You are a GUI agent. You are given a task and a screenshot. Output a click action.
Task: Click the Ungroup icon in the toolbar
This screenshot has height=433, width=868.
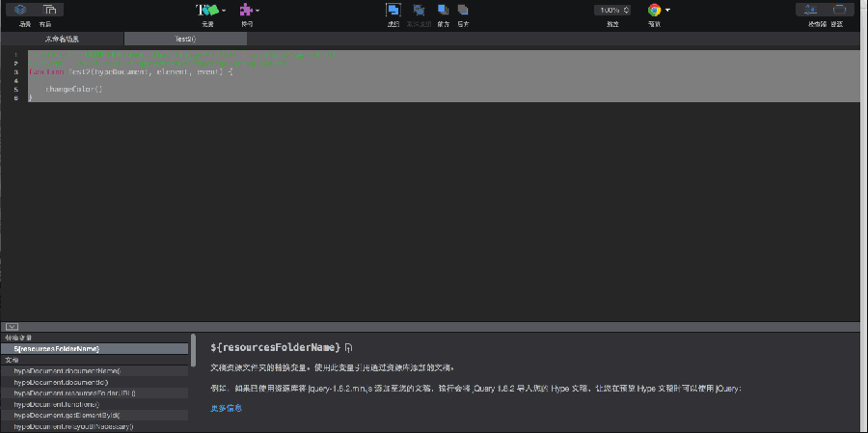coord(419,10)
